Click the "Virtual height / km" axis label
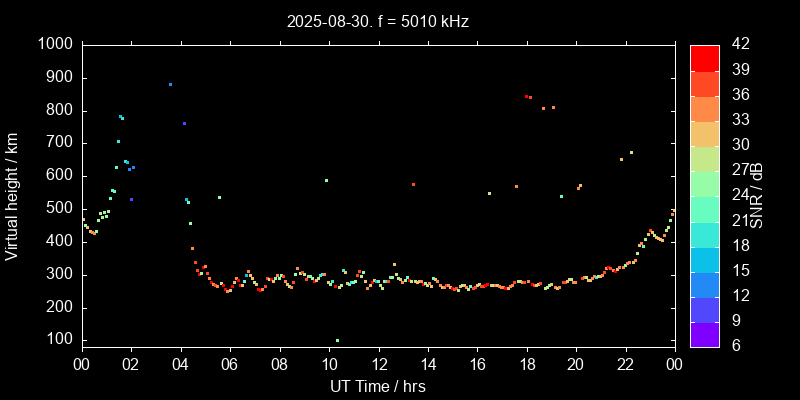The image size is (800, 400). click(12, 195)
